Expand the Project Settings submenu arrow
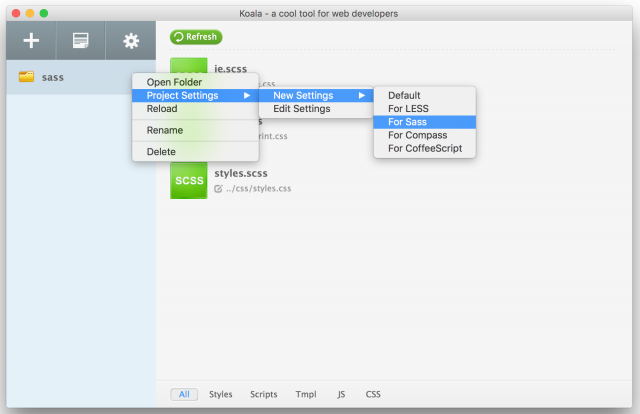The height and width of the screenshot is (414, 640). coord(246,96)
